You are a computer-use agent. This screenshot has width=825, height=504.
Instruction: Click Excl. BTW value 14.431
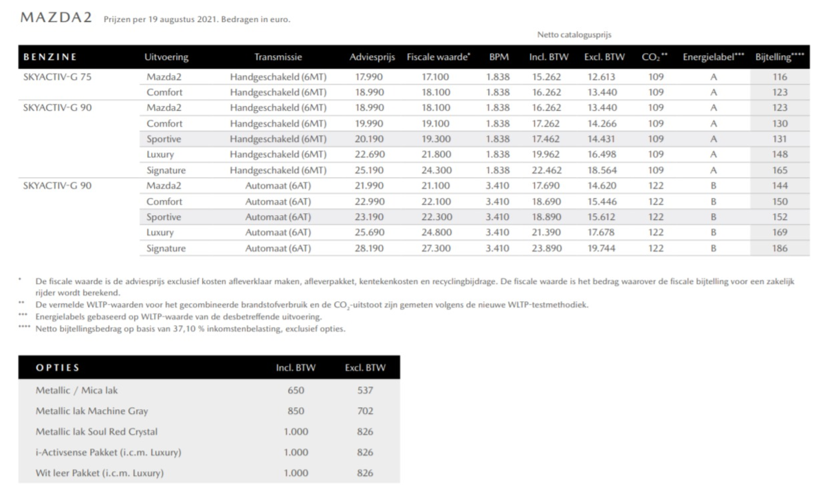pyautogui.click(x=603, y=139)
